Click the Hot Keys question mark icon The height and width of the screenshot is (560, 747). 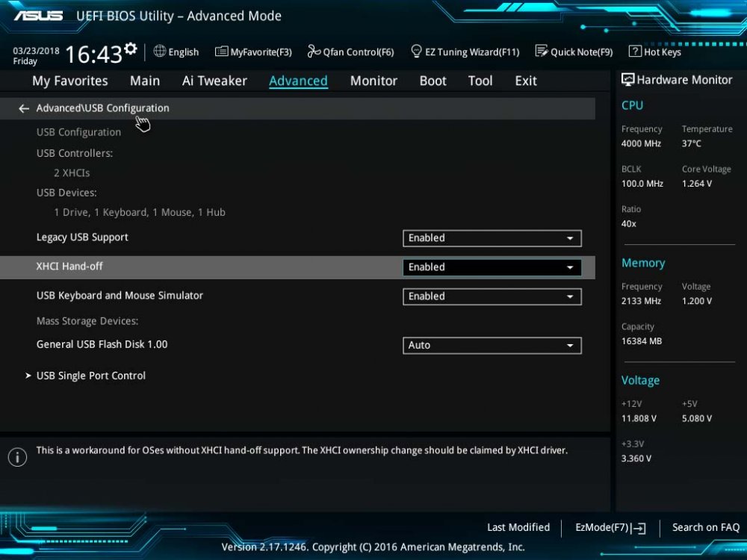(634, 51)
